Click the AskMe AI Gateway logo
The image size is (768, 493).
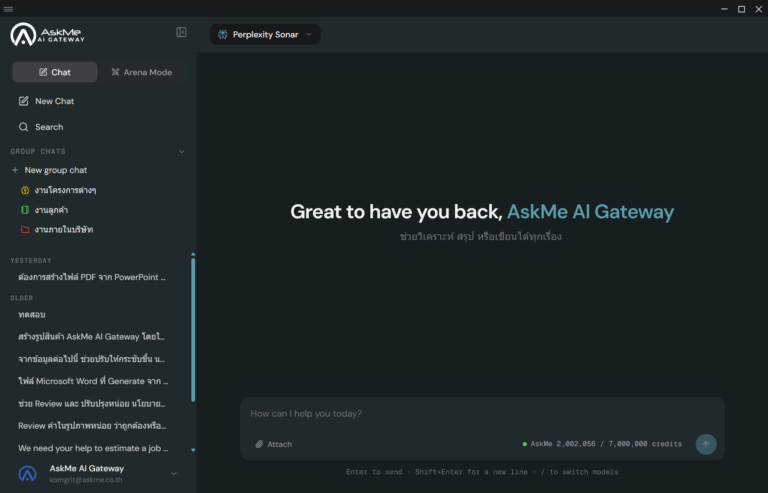(48, 34)
